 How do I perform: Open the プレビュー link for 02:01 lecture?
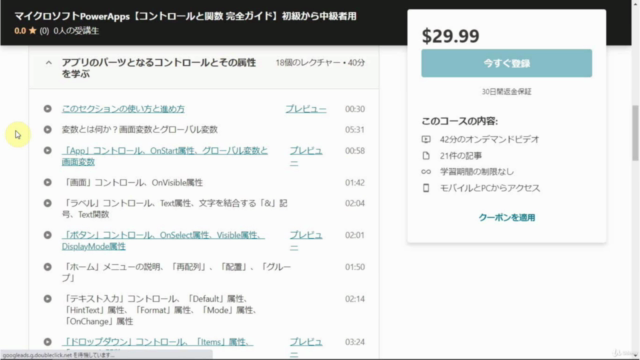click(x=306, y=240)
